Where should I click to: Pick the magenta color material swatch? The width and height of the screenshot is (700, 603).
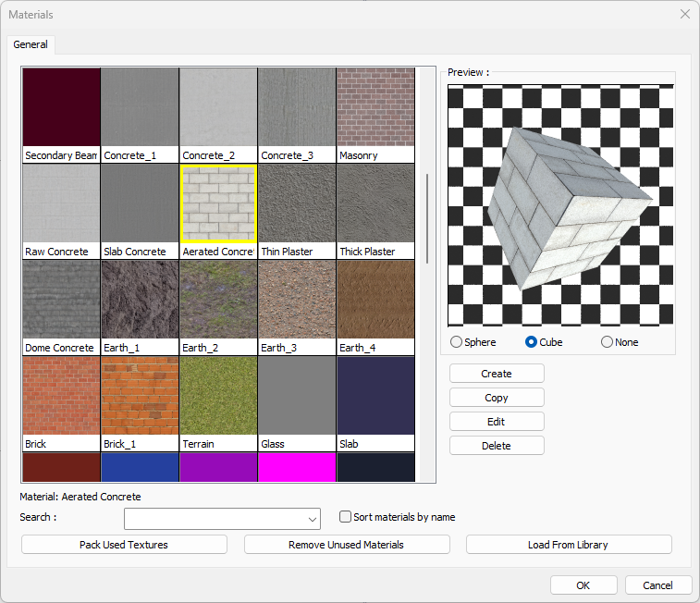[297, 467]
